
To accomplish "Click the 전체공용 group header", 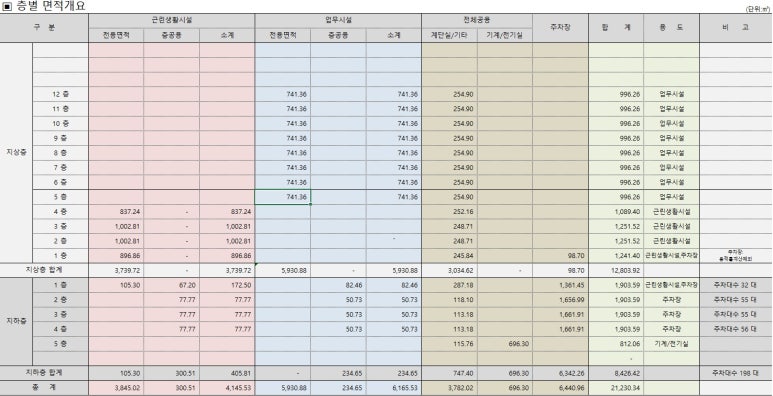I will (x=477, y=21).
